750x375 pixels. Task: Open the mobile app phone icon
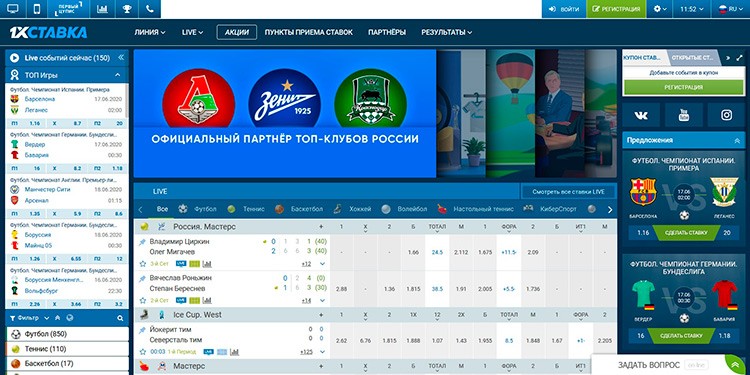click(x=38, y=9)
